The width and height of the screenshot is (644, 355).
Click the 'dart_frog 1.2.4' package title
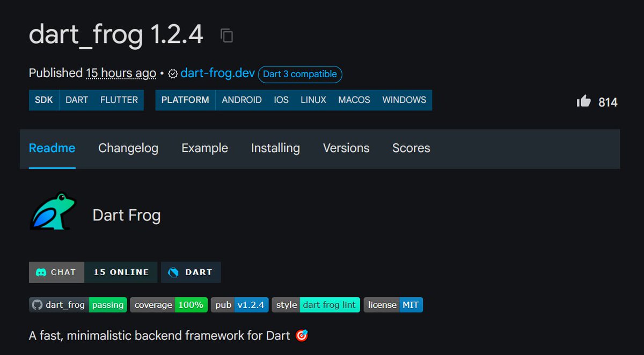pos(116,35)
